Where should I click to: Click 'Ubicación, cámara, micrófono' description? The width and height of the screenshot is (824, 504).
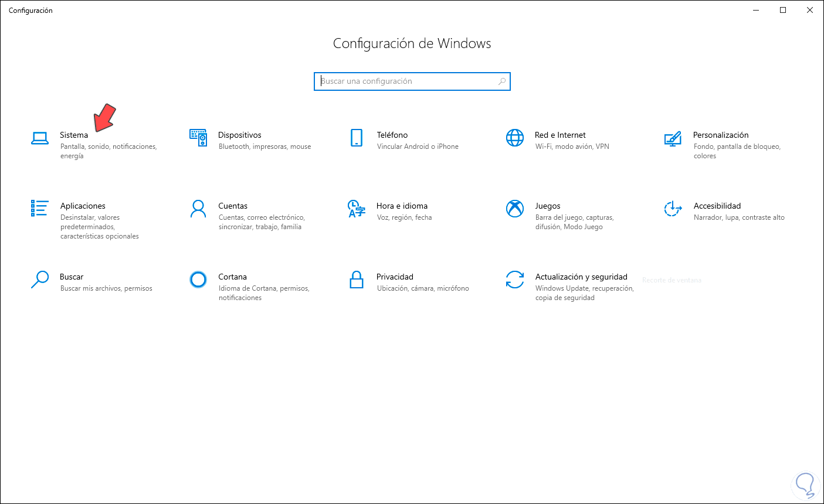pos(423,288)
